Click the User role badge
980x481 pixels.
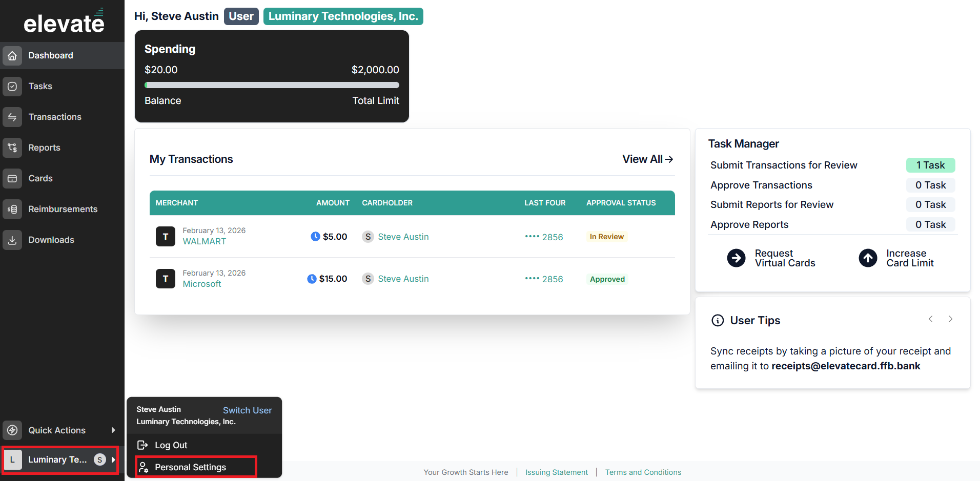tap(241, 16)
